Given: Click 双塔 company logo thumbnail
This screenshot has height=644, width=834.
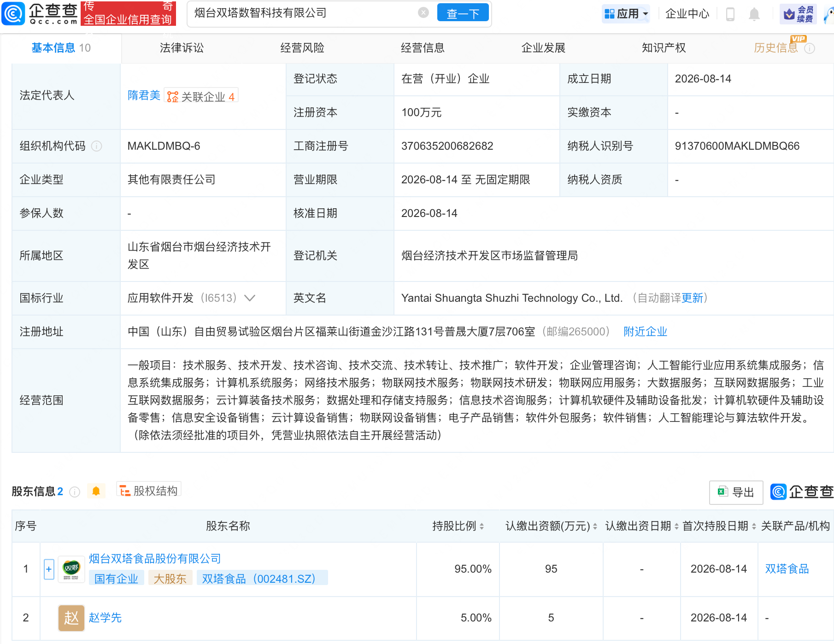Looking at the screenshot, I should click(71, 569).
